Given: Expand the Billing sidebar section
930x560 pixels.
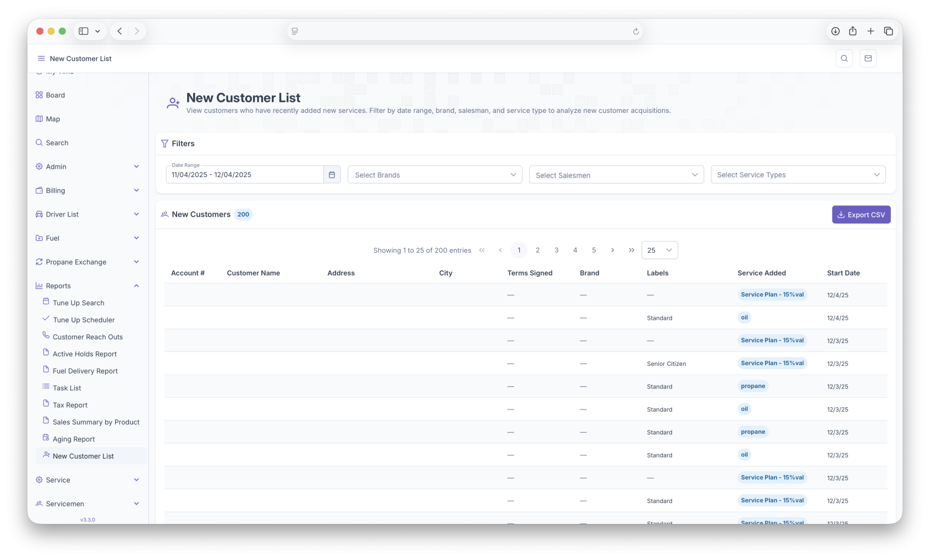Looking at the screenshot, I should click(x=136, y=190).
